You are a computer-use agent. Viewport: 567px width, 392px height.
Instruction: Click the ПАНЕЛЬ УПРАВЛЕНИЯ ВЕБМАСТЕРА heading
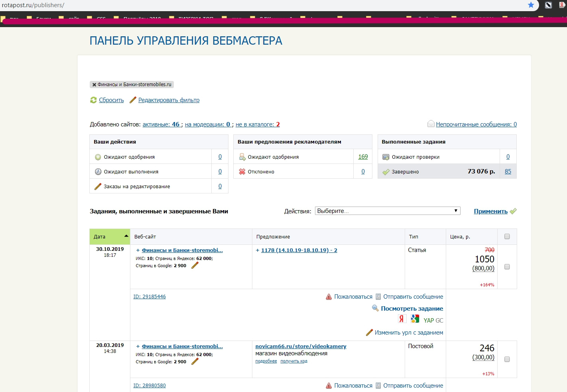pyautogui.click(x=186, y=41)
